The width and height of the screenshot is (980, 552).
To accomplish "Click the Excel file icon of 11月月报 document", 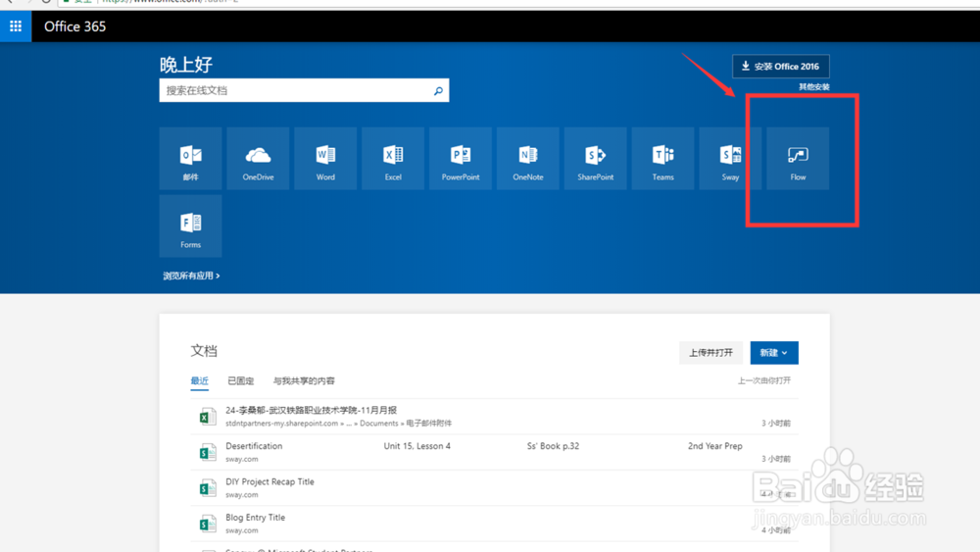I will (x=208, y=417).
